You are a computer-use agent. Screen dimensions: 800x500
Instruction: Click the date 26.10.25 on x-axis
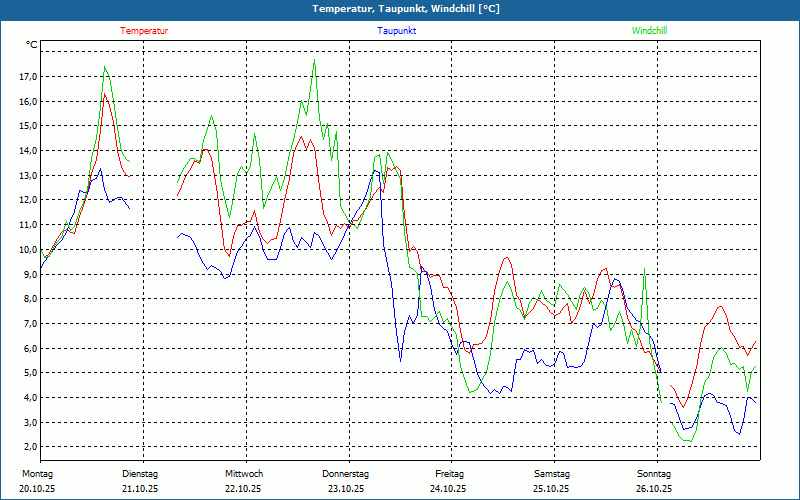coord(655,489)
